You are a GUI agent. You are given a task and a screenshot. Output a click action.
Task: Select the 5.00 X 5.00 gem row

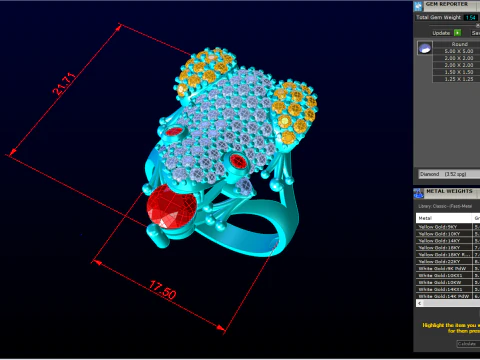[x=457, y=51]
